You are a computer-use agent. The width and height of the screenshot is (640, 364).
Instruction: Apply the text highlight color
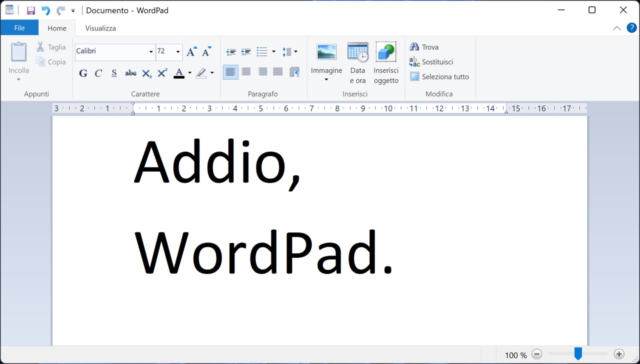(x=201, y=73)
